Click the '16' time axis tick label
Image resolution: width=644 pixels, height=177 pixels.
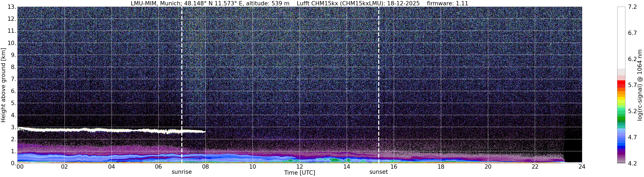[394, 167]
